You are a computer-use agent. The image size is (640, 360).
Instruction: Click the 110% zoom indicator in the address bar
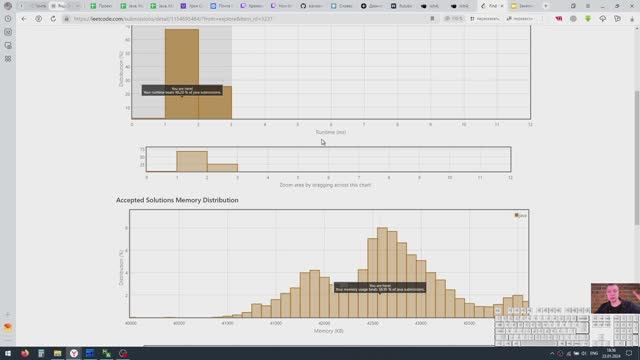tap(453, 19)
